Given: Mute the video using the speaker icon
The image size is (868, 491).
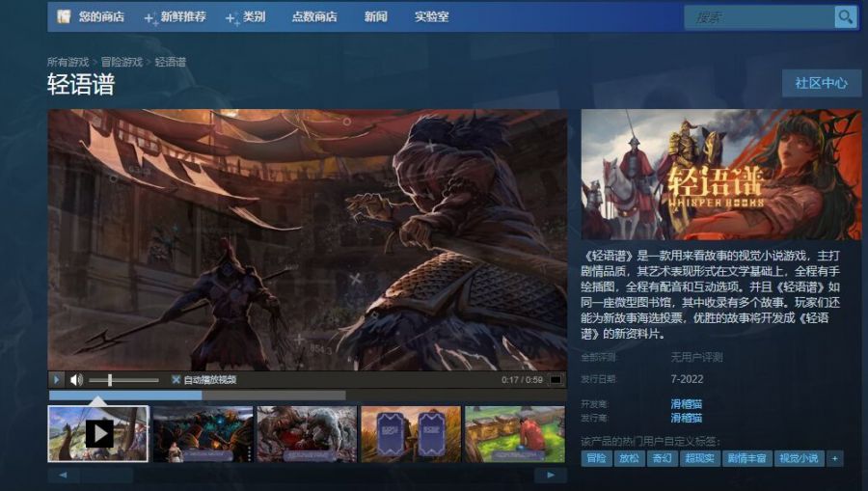Looking at the screenshot, I should pos(76,380).
